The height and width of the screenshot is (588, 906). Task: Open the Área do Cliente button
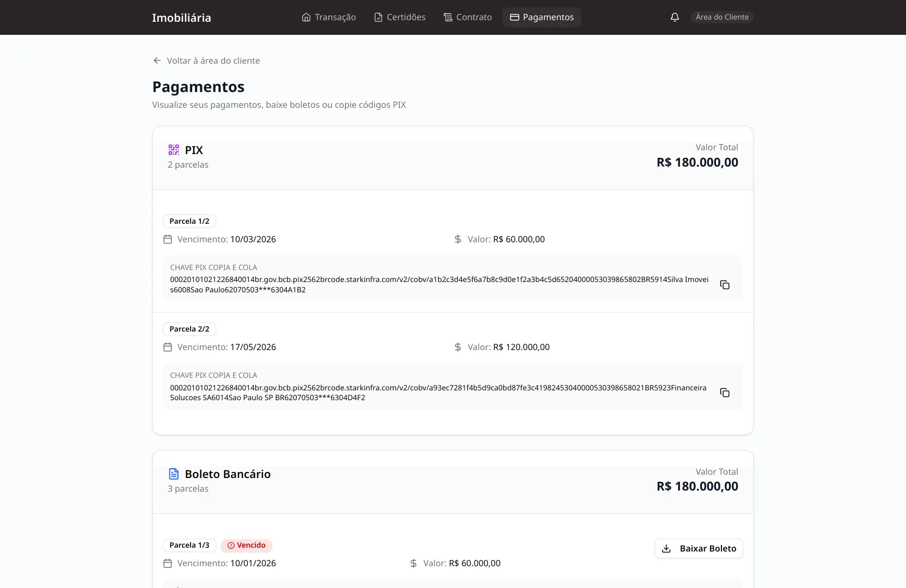click(x=722, y=17)
